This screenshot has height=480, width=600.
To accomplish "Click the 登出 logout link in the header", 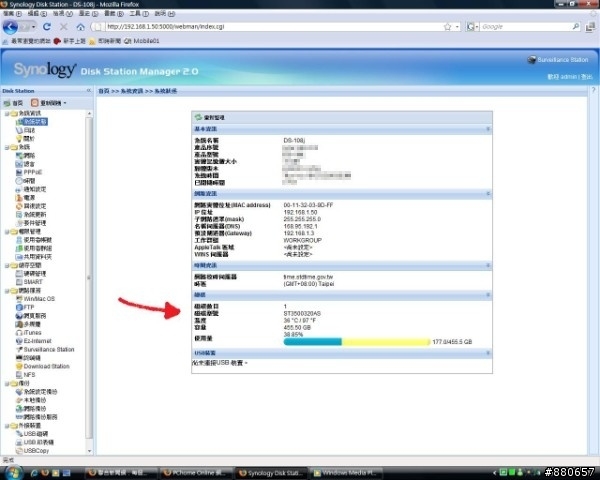I will [x=587, y=77].
